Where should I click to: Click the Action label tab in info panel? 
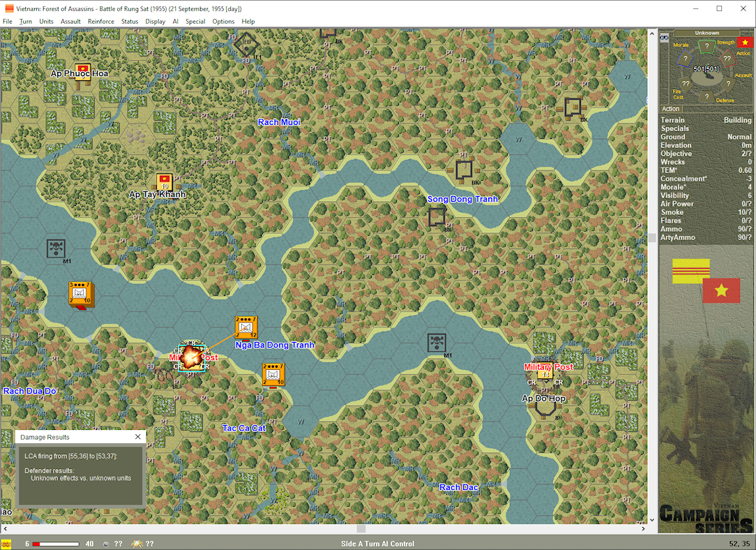tap(671, 109)
